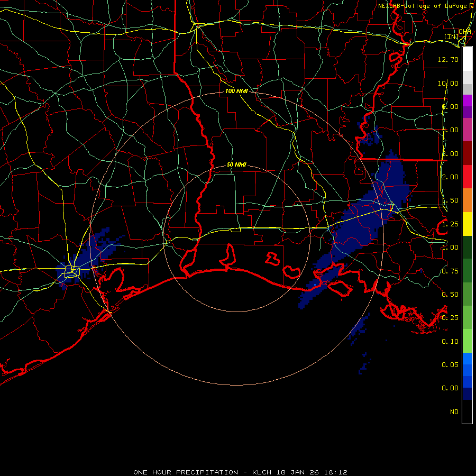Click the 0.05 legend value

coord(450,365)
